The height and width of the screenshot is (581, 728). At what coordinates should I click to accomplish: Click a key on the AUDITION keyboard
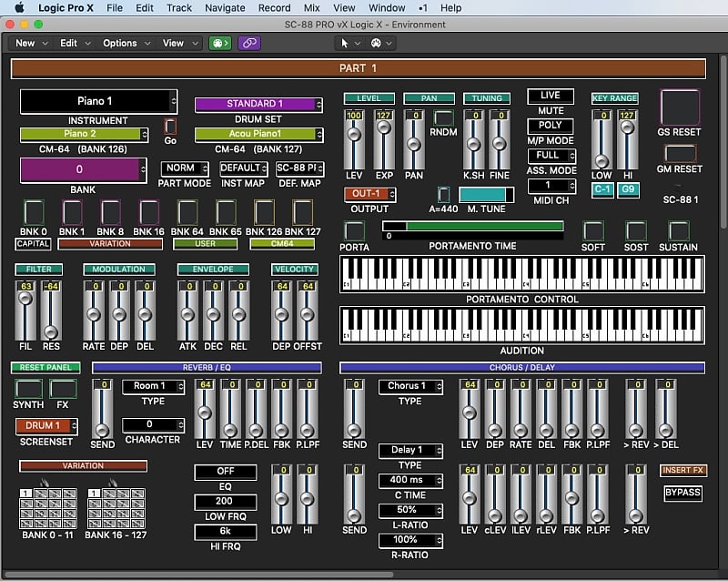click(521, 326)
